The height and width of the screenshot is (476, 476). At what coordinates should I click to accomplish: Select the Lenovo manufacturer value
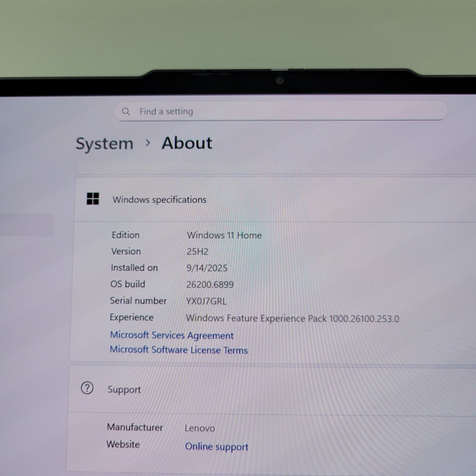coord(200,428)
